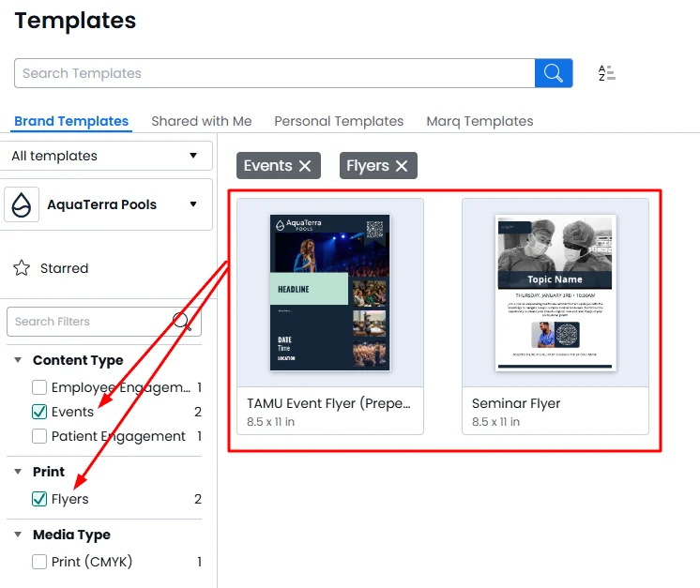The width and height of the screenshot is (700, 588).
Task: Open the Marq Templates tab
Action: coord(479,121)
